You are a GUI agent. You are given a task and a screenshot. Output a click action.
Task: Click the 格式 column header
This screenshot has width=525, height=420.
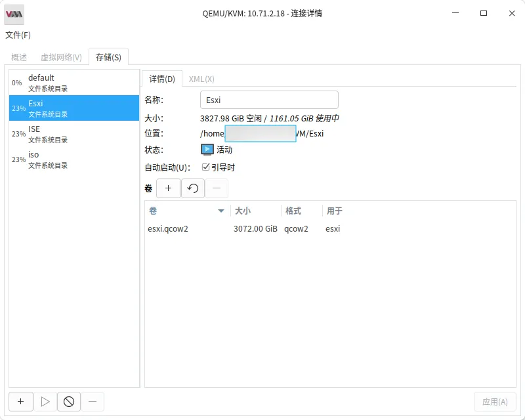302,211
